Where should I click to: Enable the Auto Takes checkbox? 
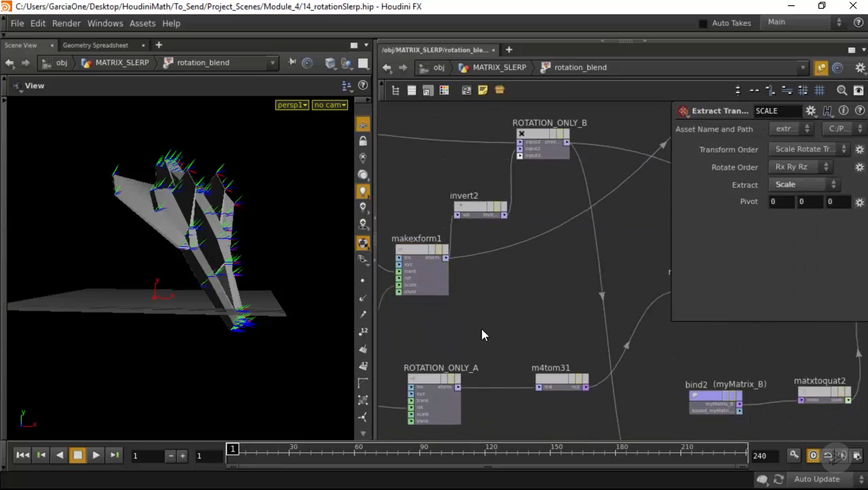pos(703,24)
